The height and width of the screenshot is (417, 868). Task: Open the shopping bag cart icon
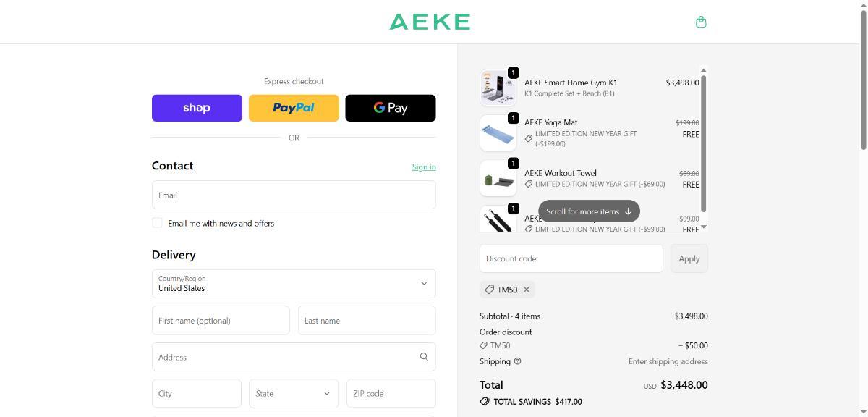tap(700, 22)
